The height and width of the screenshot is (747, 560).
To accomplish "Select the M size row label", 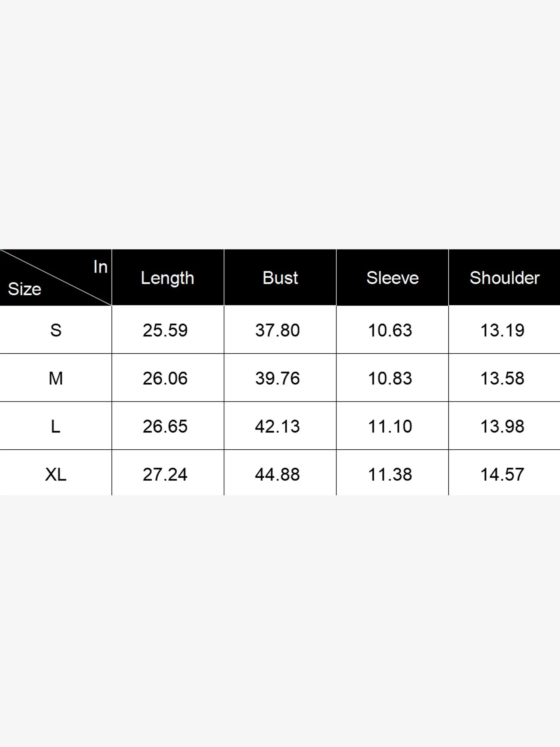I will [x=56, y=378].
